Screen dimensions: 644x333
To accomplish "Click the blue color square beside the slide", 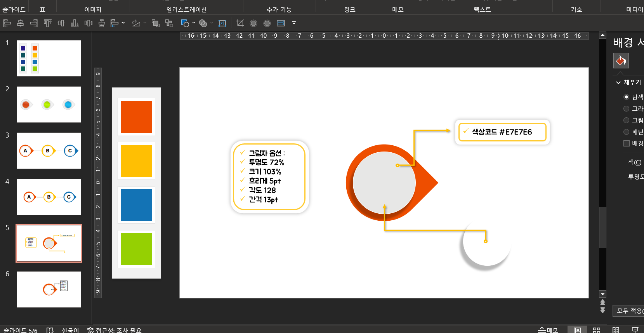I will pyautogui.click(x=136, y=205).
